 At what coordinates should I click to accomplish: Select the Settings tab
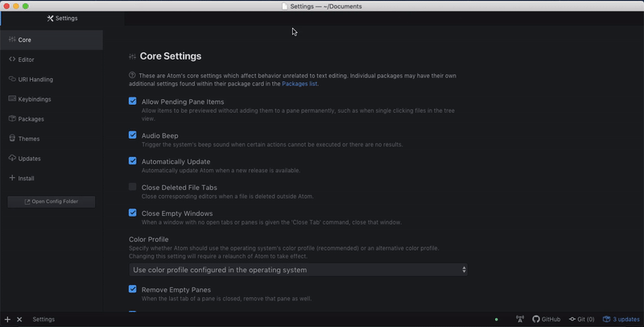pos(62,19)
